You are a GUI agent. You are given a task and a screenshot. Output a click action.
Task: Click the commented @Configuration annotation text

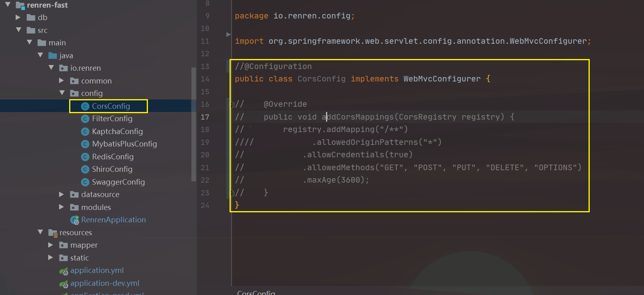pyautogui.click(x=273, y=66)
